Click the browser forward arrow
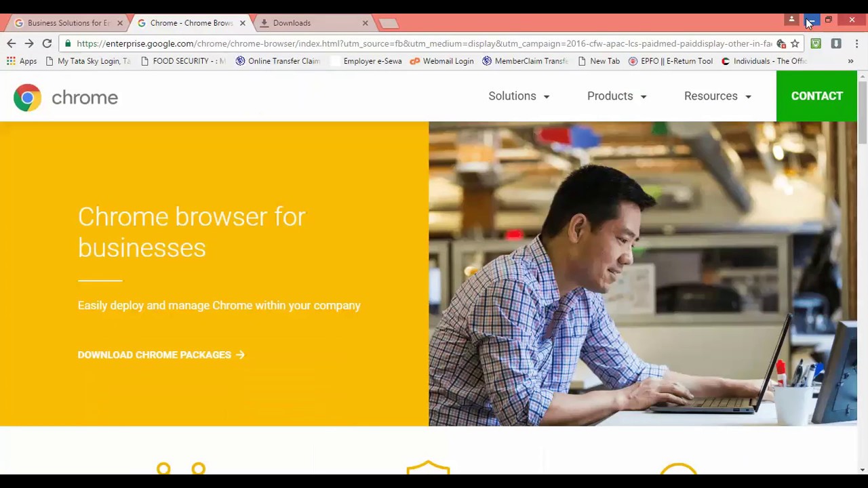868x488 pixels. click(x=29, y=43)
